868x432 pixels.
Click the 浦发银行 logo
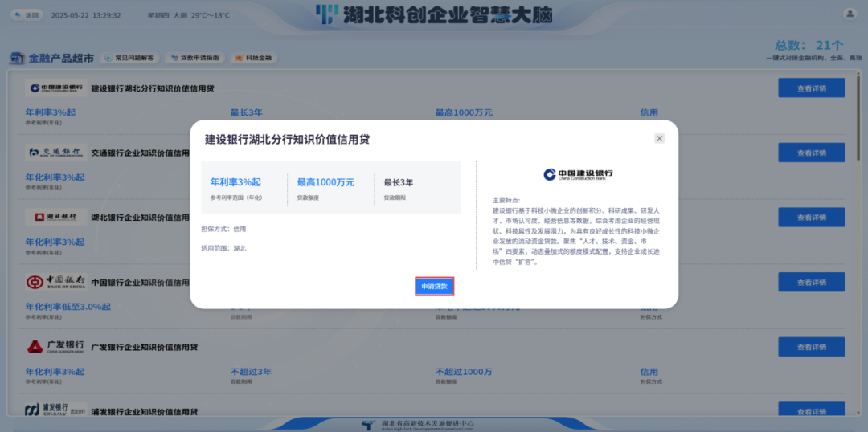[x=56, y=410]
